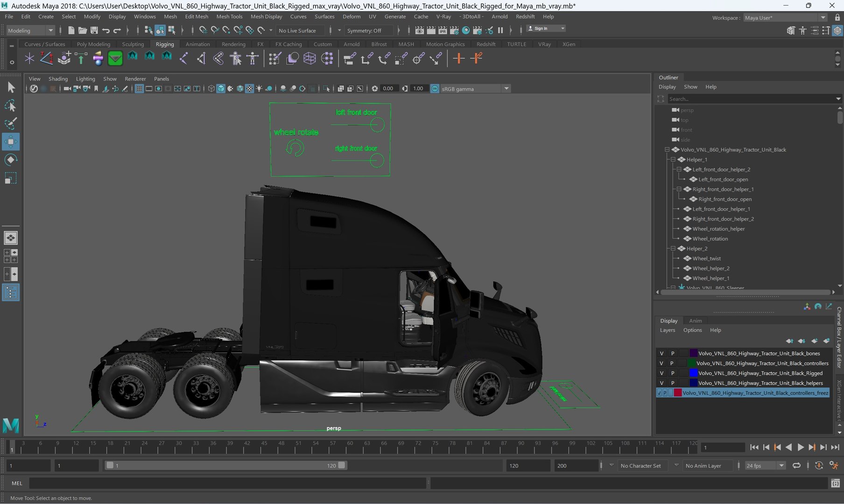Click the Set Key plus icon on the shelf
The height and width of the screenshot is (504, 844).
[459, 58]
